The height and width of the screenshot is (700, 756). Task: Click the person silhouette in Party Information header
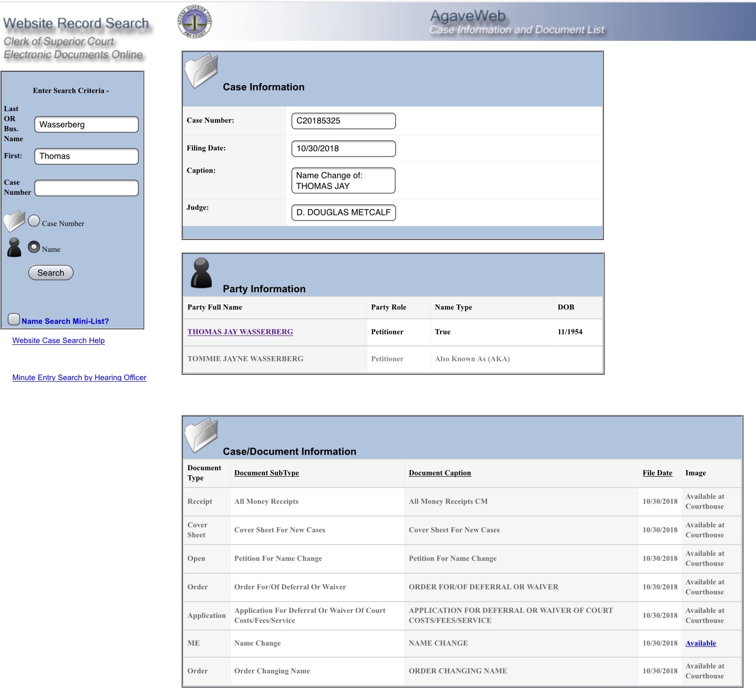(201, 273)
